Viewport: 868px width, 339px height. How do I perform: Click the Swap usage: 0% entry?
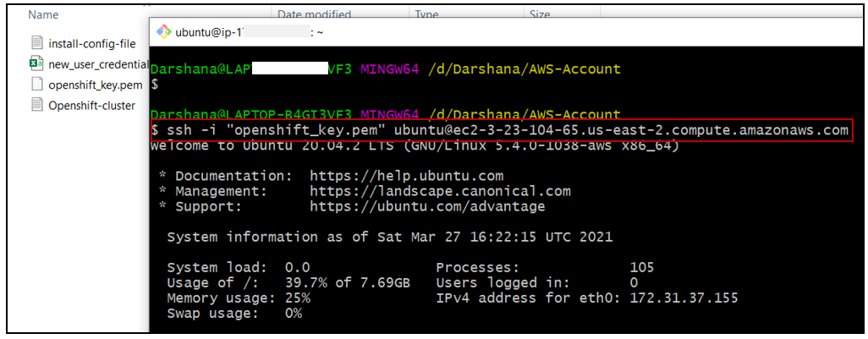(234, 313)
